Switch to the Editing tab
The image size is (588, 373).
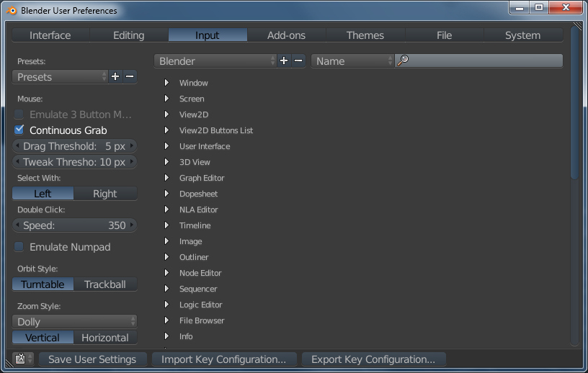[129, 35]
